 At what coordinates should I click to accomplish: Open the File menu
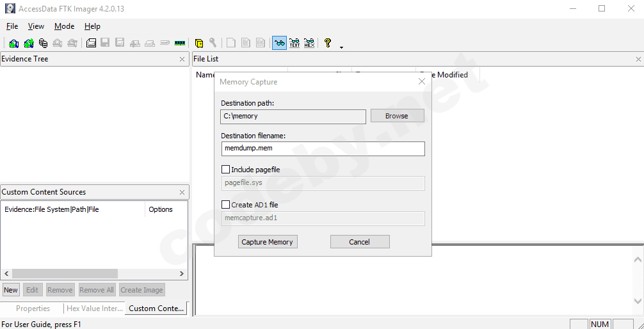coord(12,26)
